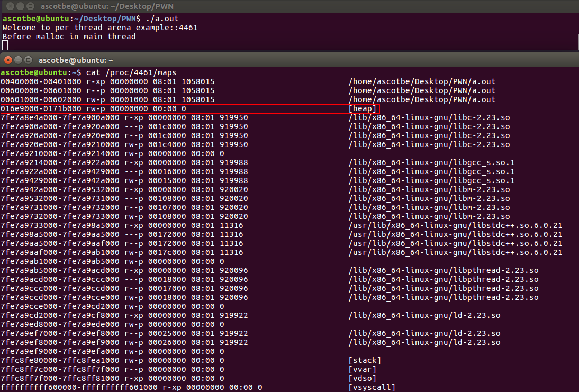
Task: Click the [vsyscall] mapping label
Action: click(372, 388)
